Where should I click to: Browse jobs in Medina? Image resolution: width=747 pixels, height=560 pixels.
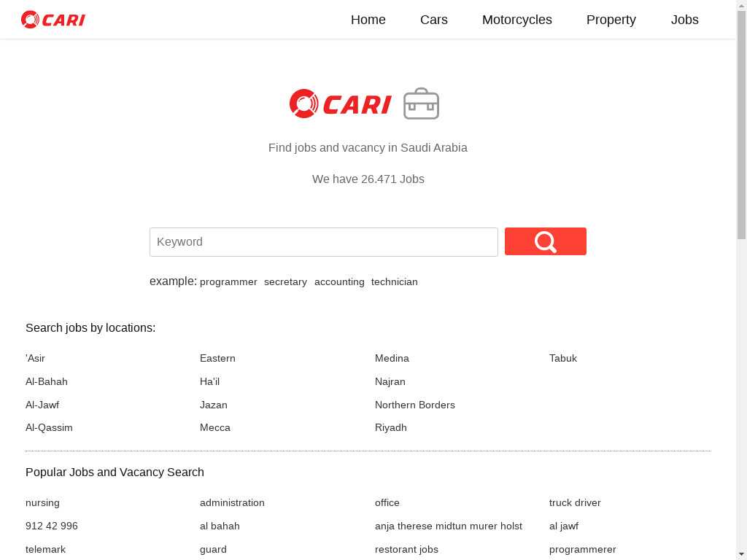pos(392,358)
